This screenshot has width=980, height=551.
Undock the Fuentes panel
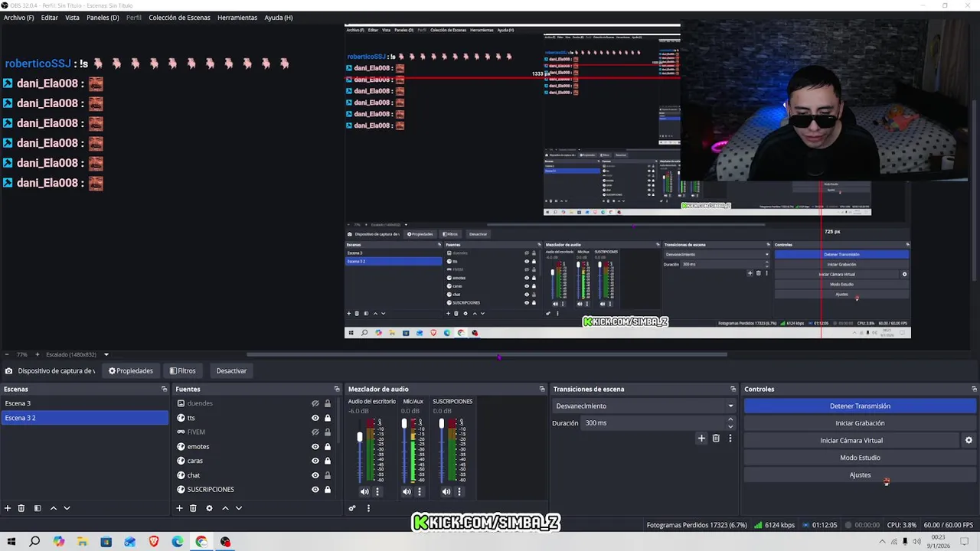tap(336, 389)
